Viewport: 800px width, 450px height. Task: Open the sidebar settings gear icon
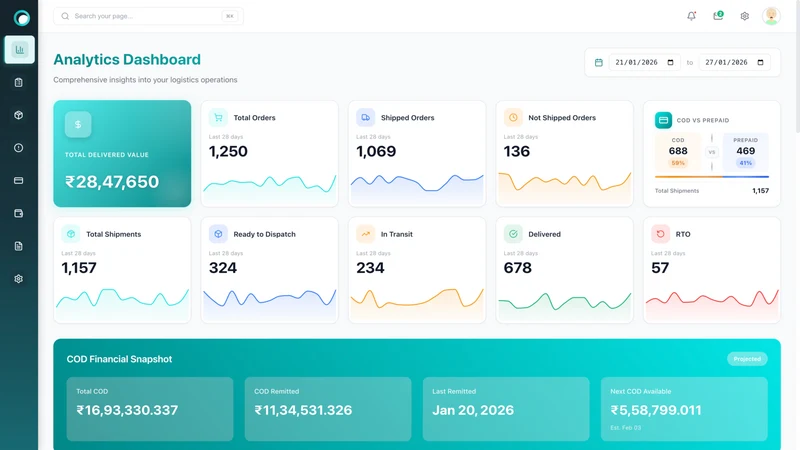click(x=19, y=279)
